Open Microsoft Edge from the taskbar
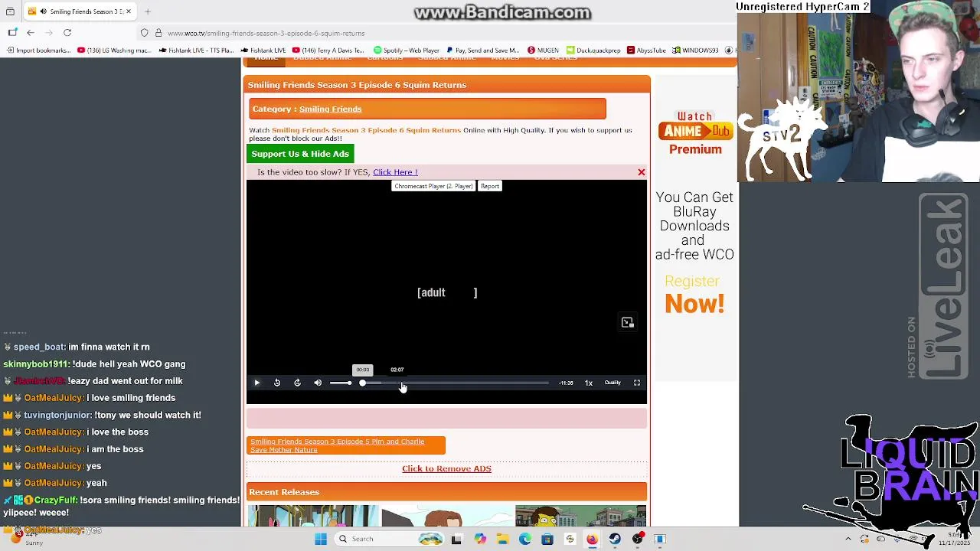 525,539
